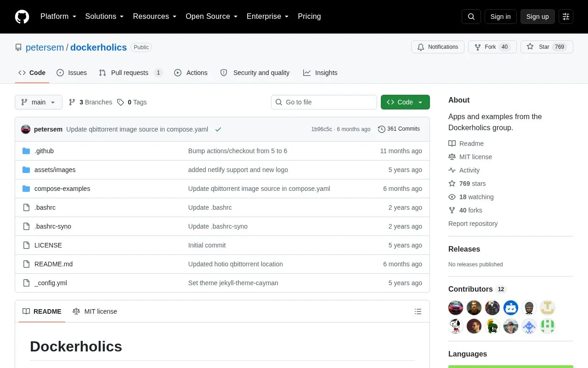The height and width of the screenshot is (368, 588).
Task: Open appearance settings icon in header
Action: click(x=566, y=17)
